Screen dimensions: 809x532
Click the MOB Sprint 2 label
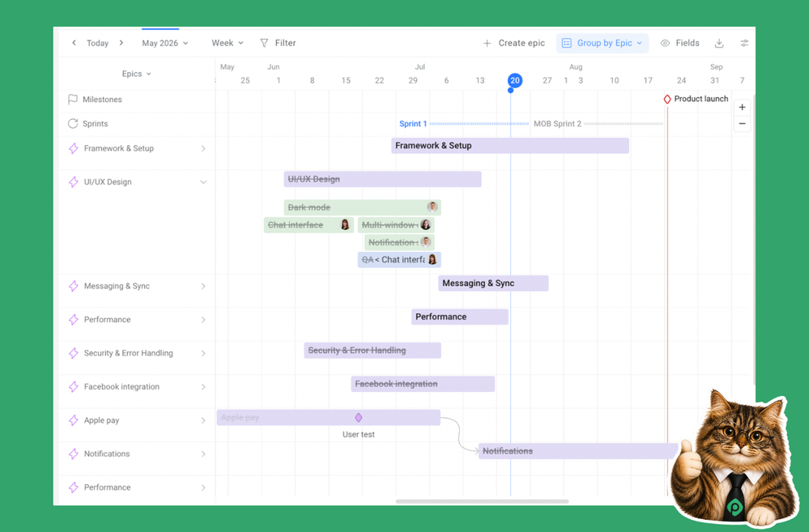tap(557, 124)
